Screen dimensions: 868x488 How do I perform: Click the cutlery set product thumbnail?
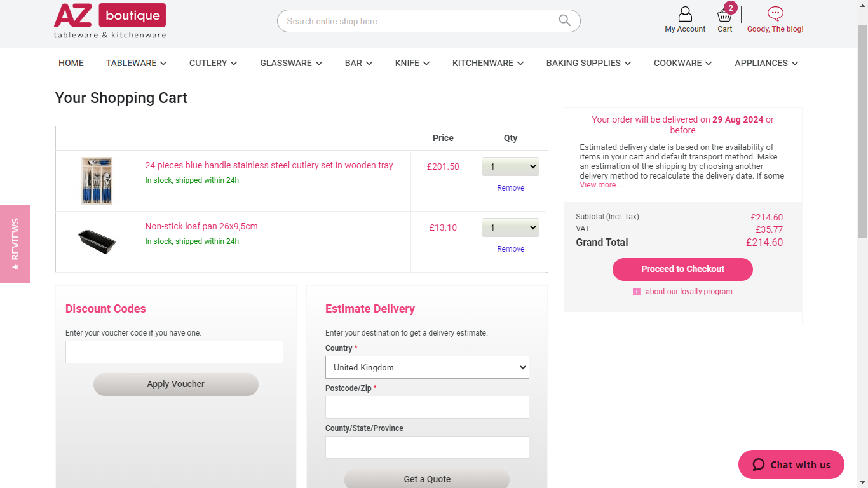(97, 180)
